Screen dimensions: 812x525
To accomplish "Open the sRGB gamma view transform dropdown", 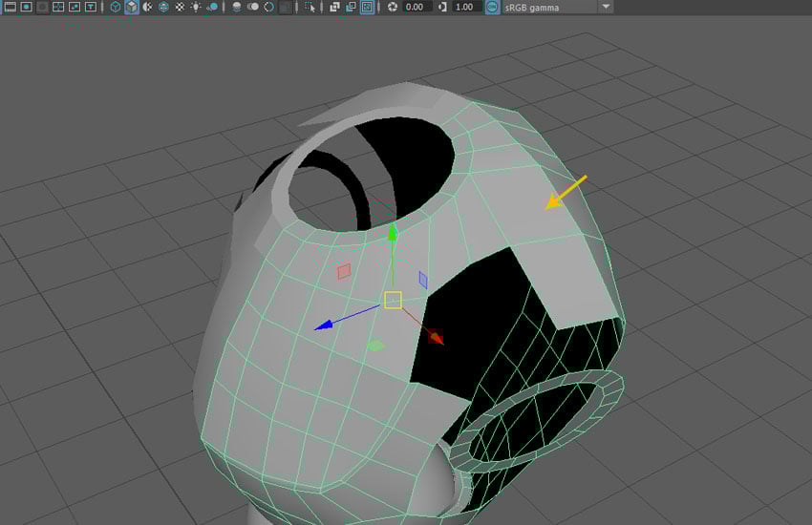I will pos(558,7).
